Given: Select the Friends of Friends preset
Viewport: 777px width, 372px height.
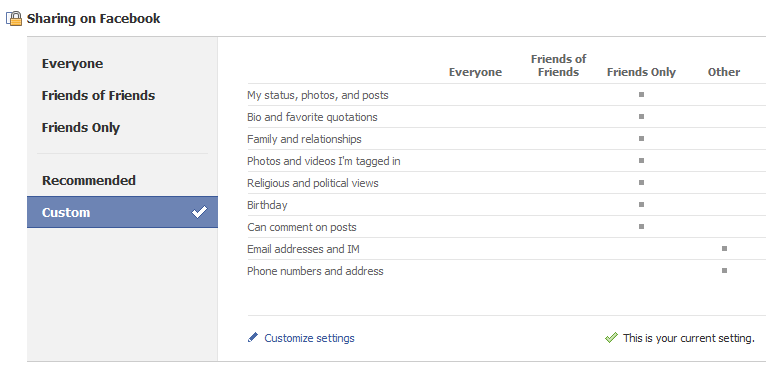Looking at the screenshot, I should point(98,96).
